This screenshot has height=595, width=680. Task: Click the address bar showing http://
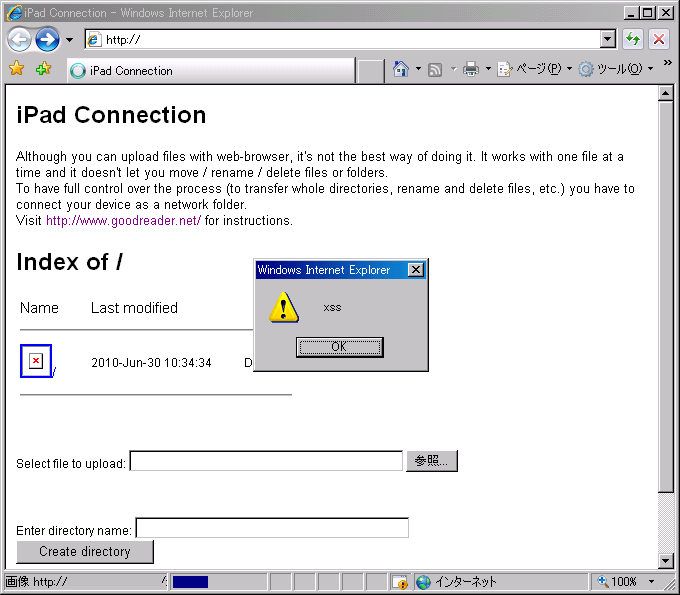pos(343,40)
